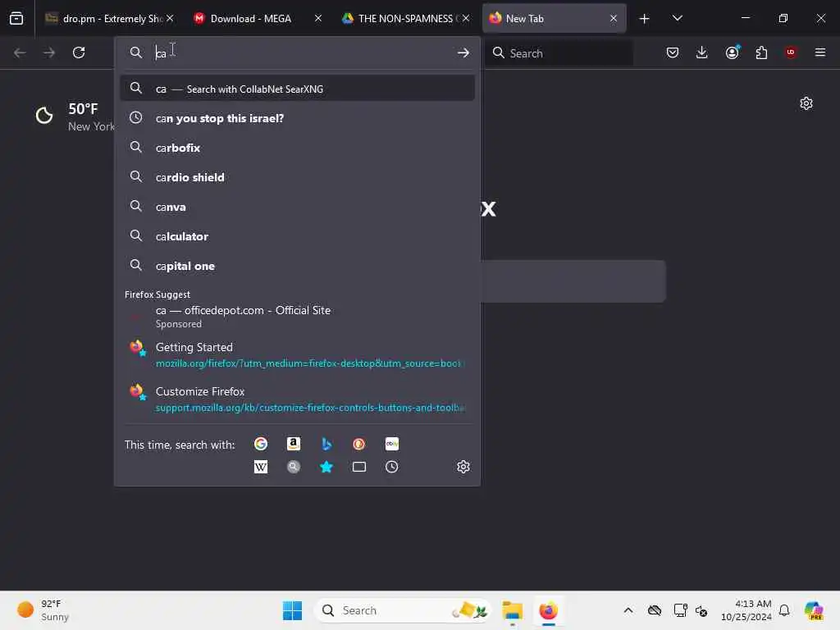The width and height of the screenshot is (840, 630).
Task: Open the Customize Firefox suggestion
Action: [x=297, y=399]
